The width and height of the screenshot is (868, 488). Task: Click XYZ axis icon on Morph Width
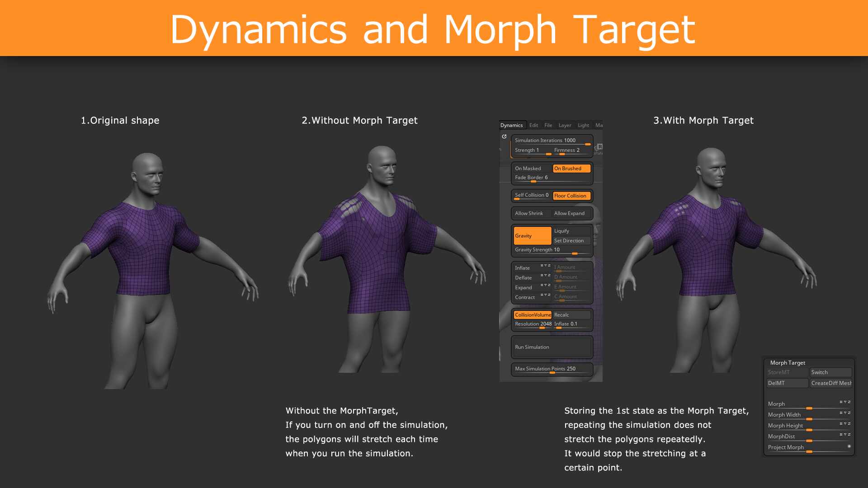pyautogui.click(x=845, y=413)
